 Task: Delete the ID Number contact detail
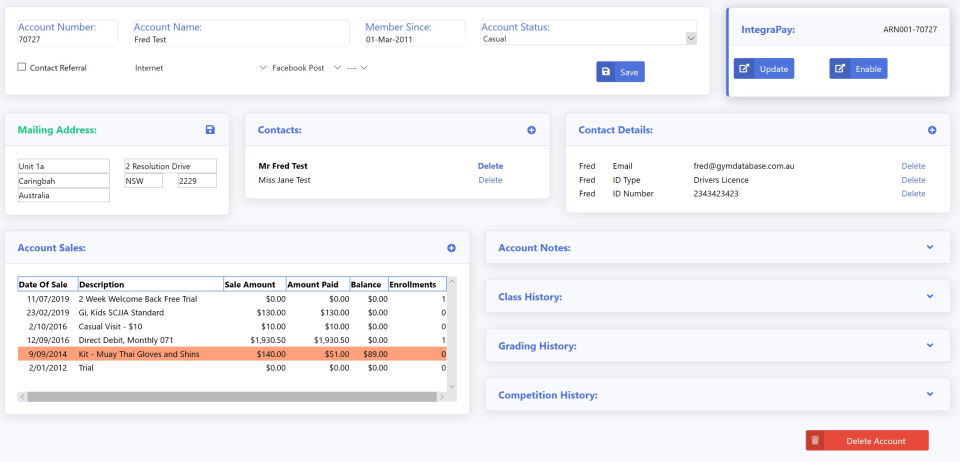pyautogui.click(x=913, y=193)
